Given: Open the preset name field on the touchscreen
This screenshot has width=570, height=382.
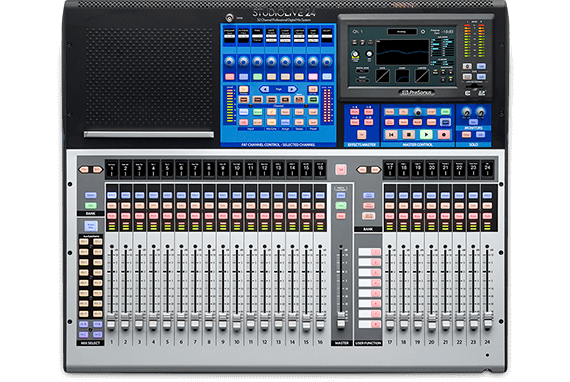Looking at the screenshot, I should click(402, 32).
